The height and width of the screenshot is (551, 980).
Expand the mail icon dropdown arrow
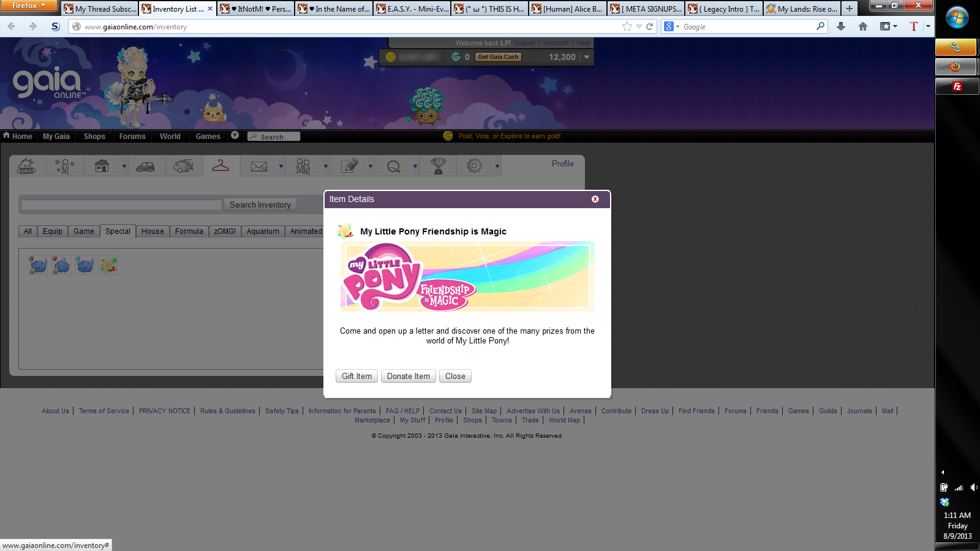281,167
